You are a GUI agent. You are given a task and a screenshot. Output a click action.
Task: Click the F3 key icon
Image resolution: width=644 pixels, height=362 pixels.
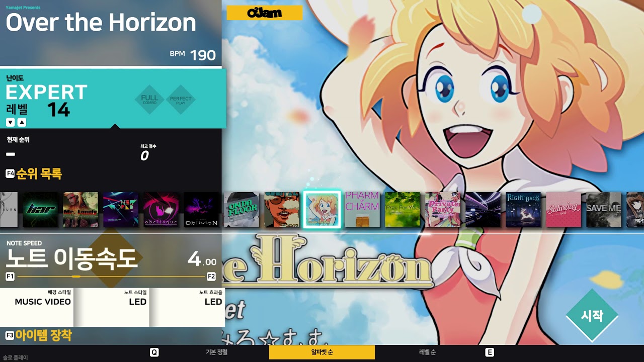10,335
